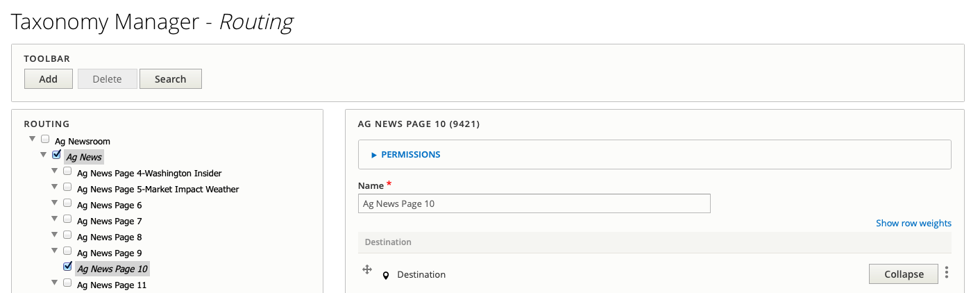Collapse the Ag News tree node
This screenshot has width=980, height=293.
click(x=43, y=156)
